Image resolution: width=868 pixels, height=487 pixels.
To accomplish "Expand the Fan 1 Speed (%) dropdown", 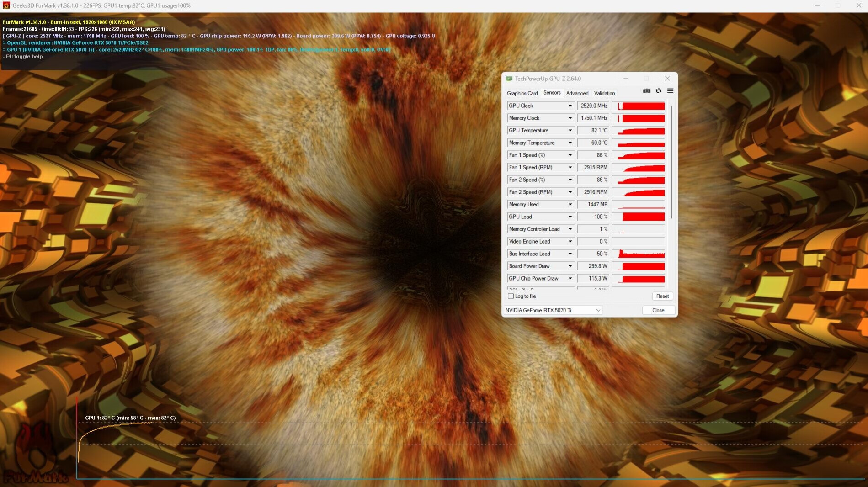I will [x=570, y=155].
